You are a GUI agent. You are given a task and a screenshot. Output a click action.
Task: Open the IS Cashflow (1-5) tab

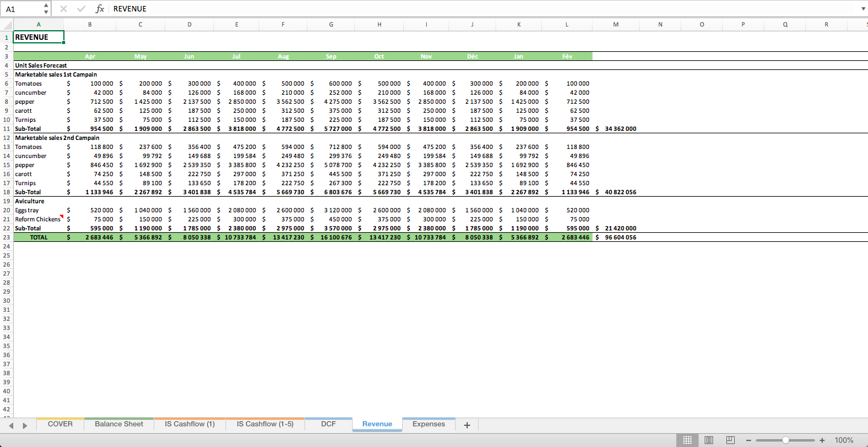(x=265, y=424)
